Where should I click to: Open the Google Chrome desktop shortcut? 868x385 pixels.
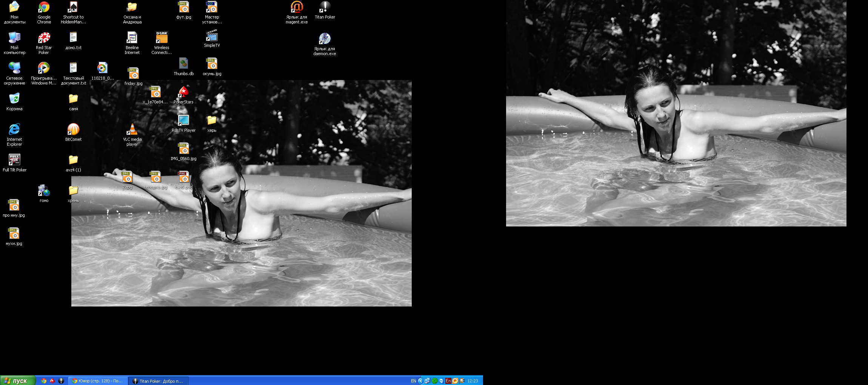[44, 8]
